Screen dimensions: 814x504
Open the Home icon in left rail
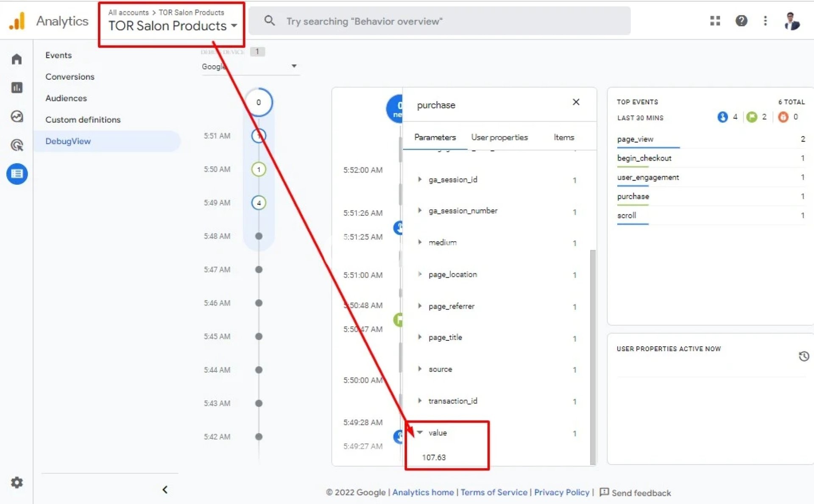(17, 59)
